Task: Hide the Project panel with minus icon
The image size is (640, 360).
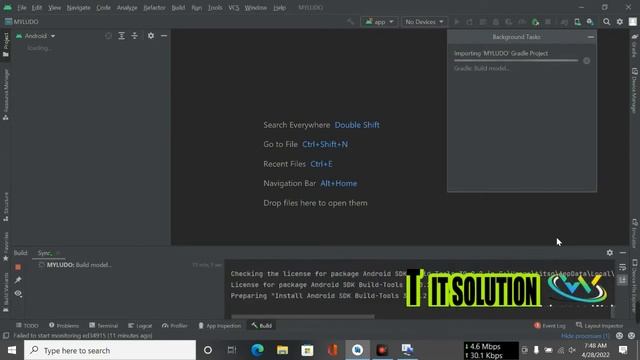Action: (x=164, y=36)
